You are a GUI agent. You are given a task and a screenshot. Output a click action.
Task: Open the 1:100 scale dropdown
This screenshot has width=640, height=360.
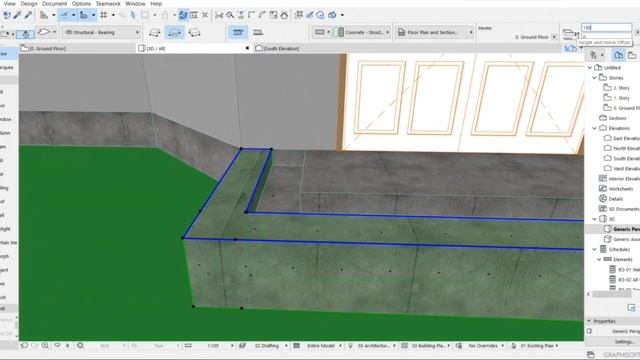click(x=213, y=346)
